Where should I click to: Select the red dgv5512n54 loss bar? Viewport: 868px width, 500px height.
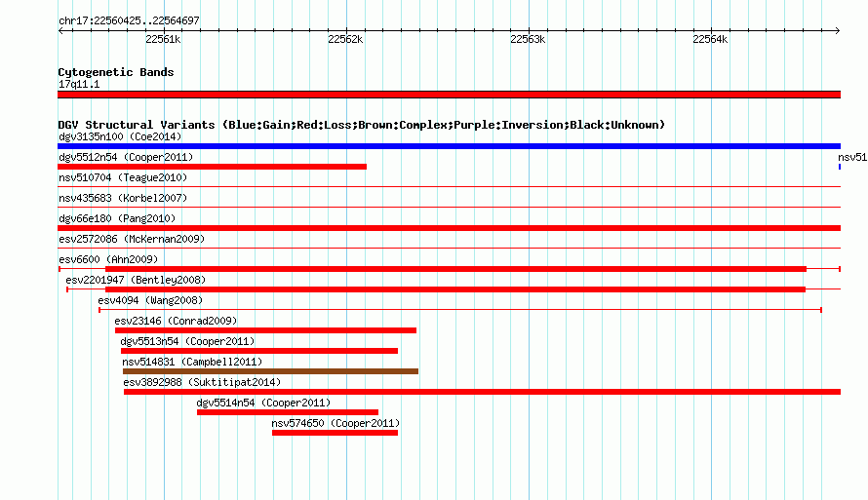point(212,167)
